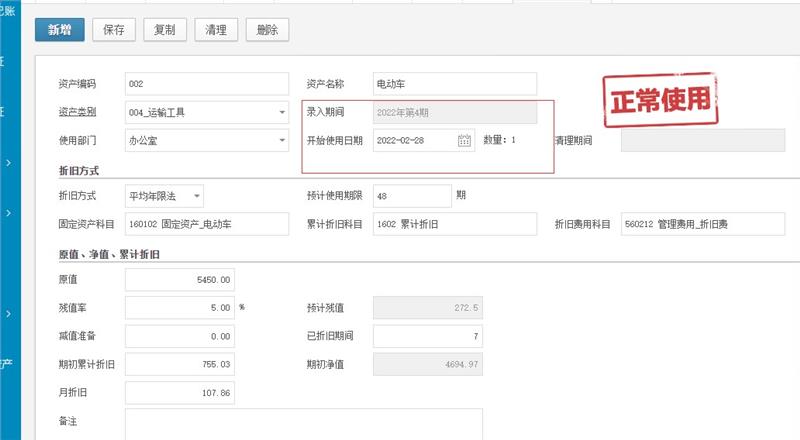Click the 备注 text area

[303, 424]
